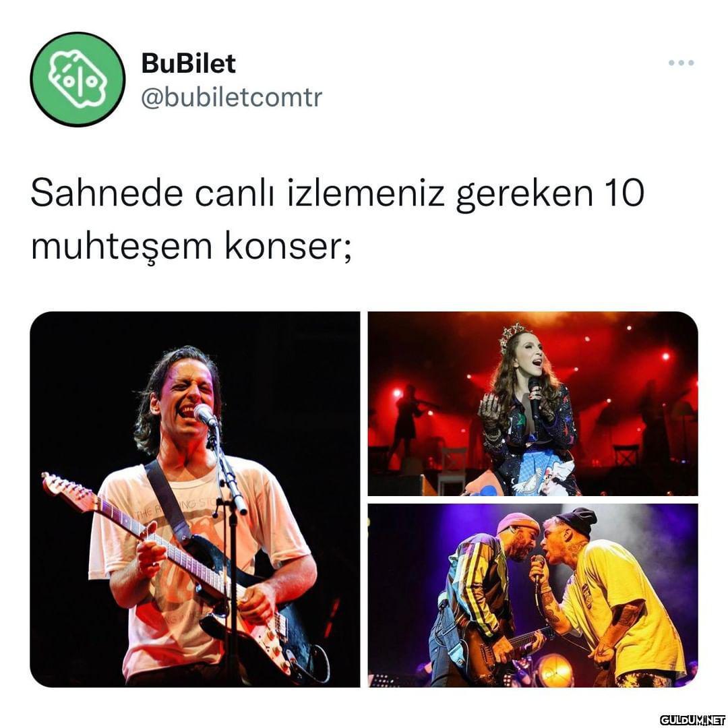Click the tweet text about 10 concerts
This screenshot has width=728, height=728.
coord(337,219)
